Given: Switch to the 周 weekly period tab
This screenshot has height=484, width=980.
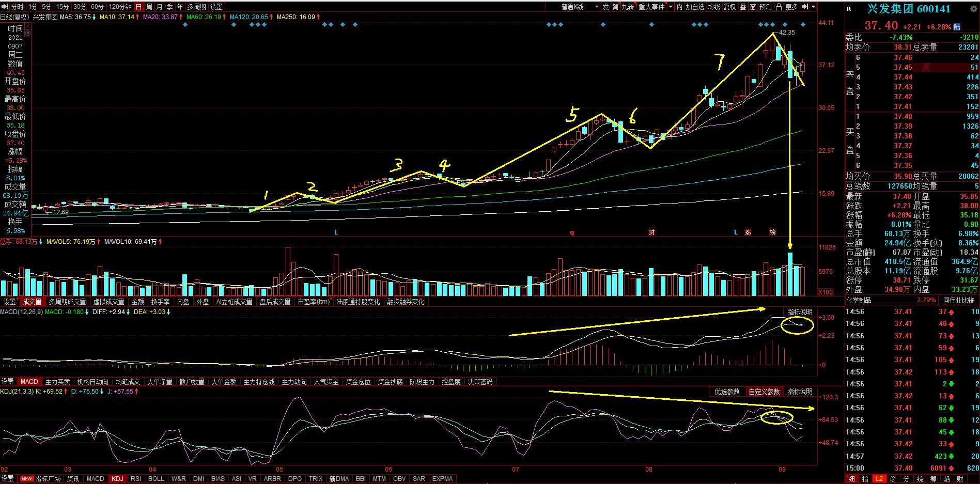Looking at the screenshot, I should [x=149, y=7].
